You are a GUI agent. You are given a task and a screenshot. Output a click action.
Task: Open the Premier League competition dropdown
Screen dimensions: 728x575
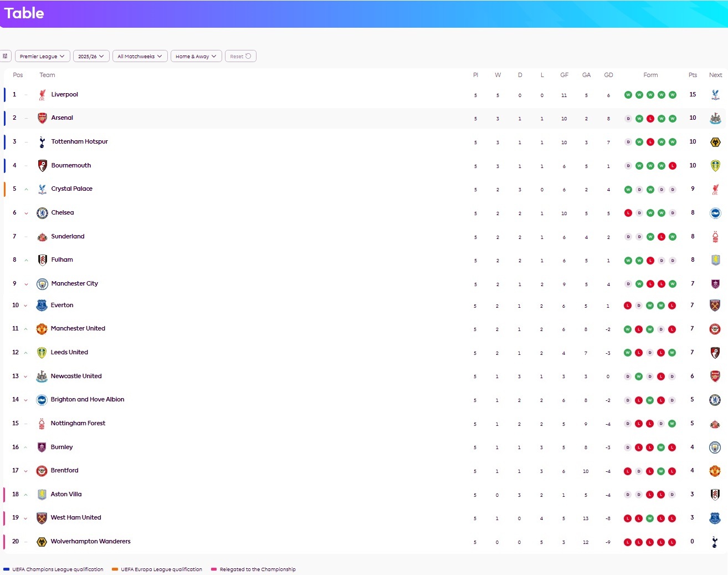pos(43,56)
